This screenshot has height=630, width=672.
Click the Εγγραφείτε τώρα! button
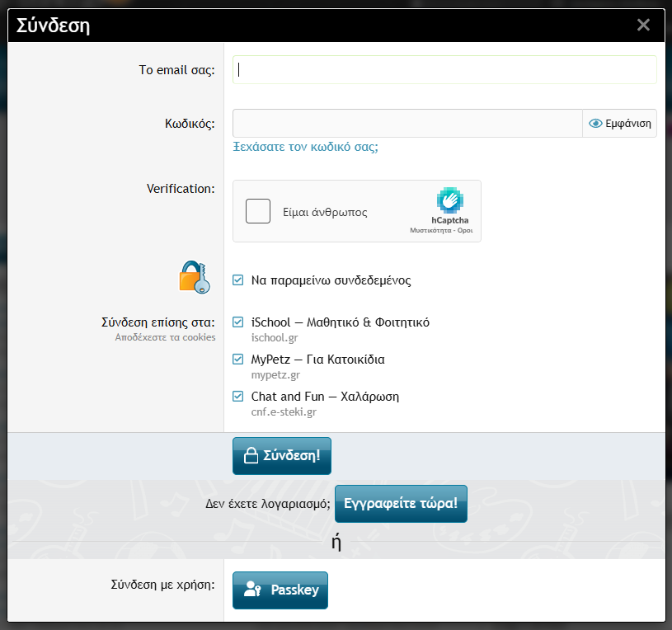(x=401, y=503)
